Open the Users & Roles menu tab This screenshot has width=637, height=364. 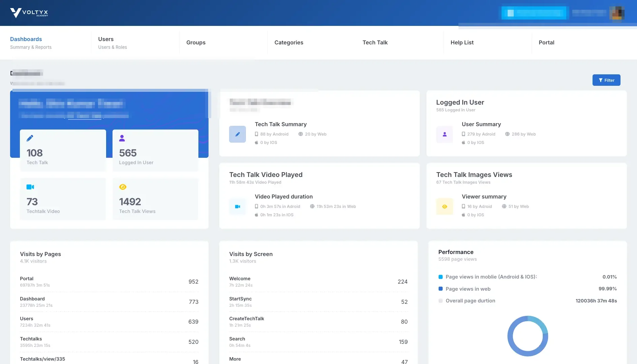[113, 43]
